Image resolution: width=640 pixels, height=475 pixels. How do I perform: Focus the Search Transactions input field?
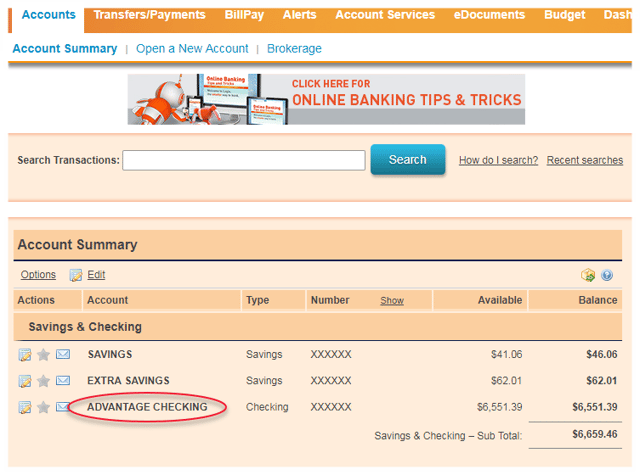coord(244,160)
